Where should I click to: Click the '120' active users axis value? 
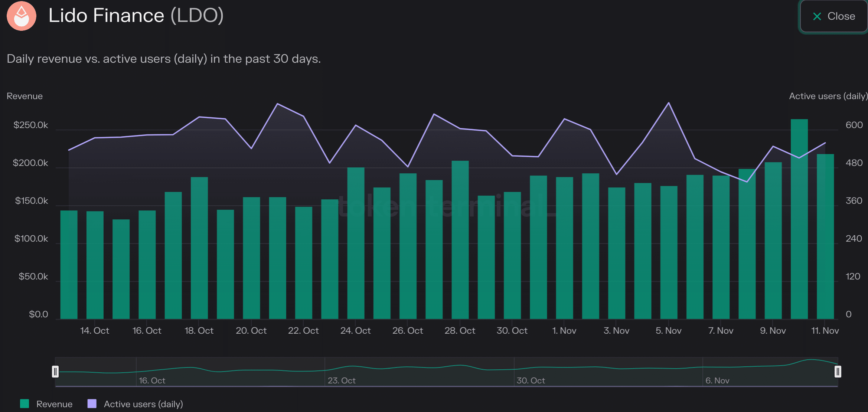(x=853, y=277)
